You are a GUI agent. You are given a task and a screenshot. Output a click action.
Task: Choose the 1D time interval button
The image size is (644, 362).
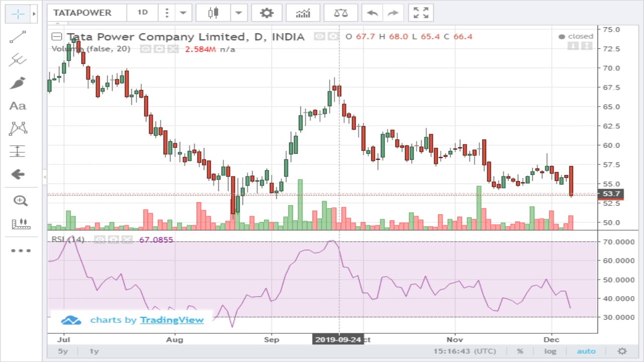pyautogui.click(x=142, y=13)
